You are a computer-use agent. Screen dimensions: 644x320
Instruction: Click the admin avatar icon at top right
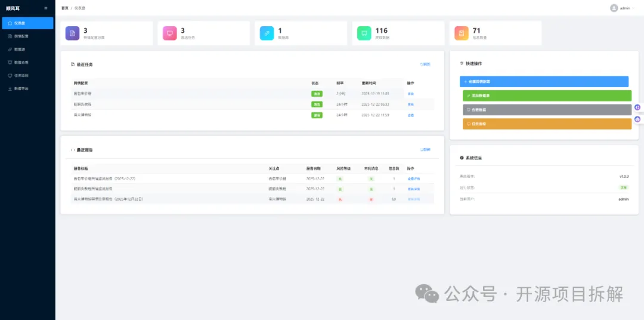[x=614, y=8]
